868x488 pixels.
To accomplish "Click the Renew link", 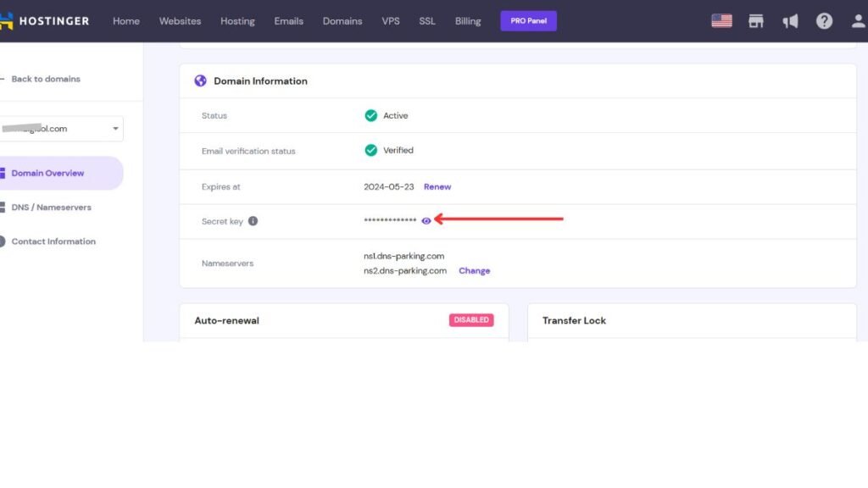I will (437, 187).
